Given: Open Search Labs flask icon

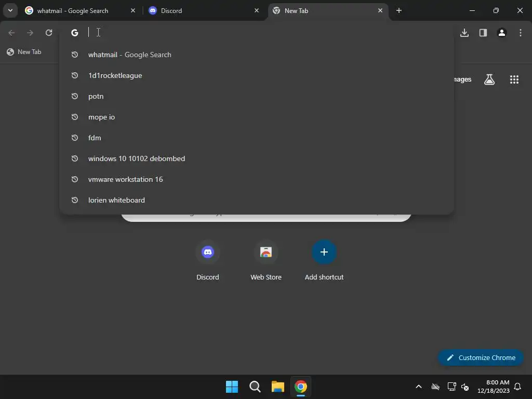Looking at the screenshot, I should click(x=489, y=79).
